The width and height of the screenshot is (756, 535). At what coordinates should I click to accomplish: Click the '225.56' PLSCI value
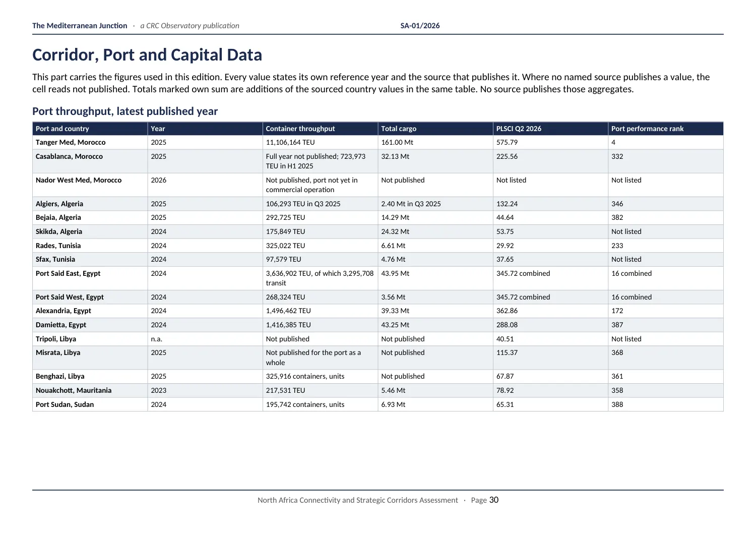click(507, 156)
